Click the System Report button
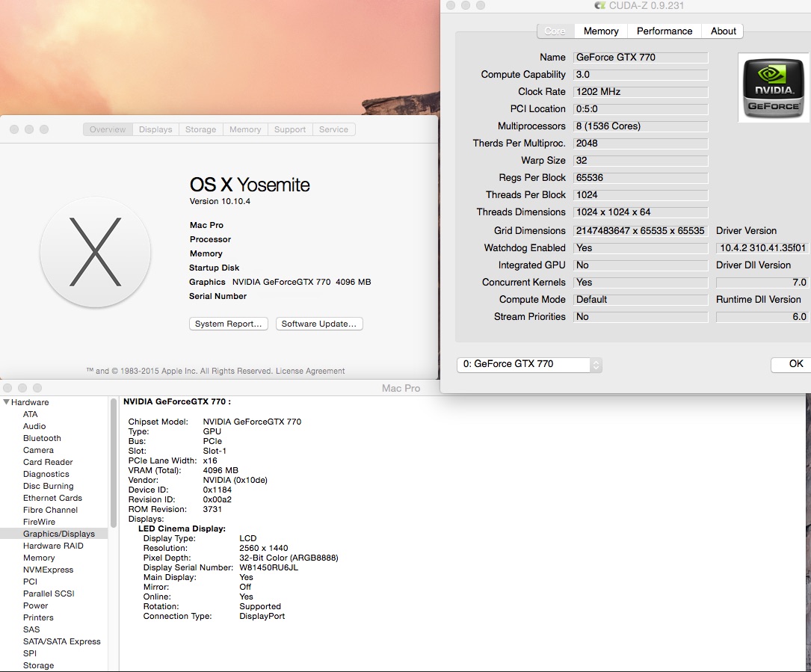811x672 pixels. pyautogui.click(x=228, y=324)
